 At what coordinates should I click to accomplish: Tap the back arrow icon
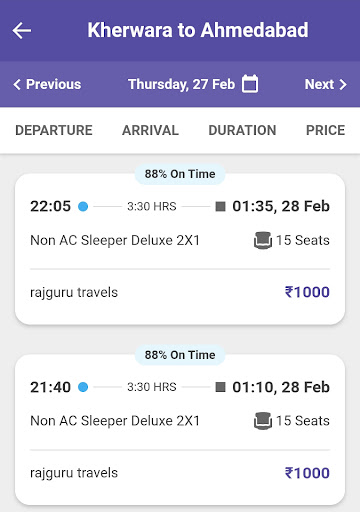coord(22,31)
